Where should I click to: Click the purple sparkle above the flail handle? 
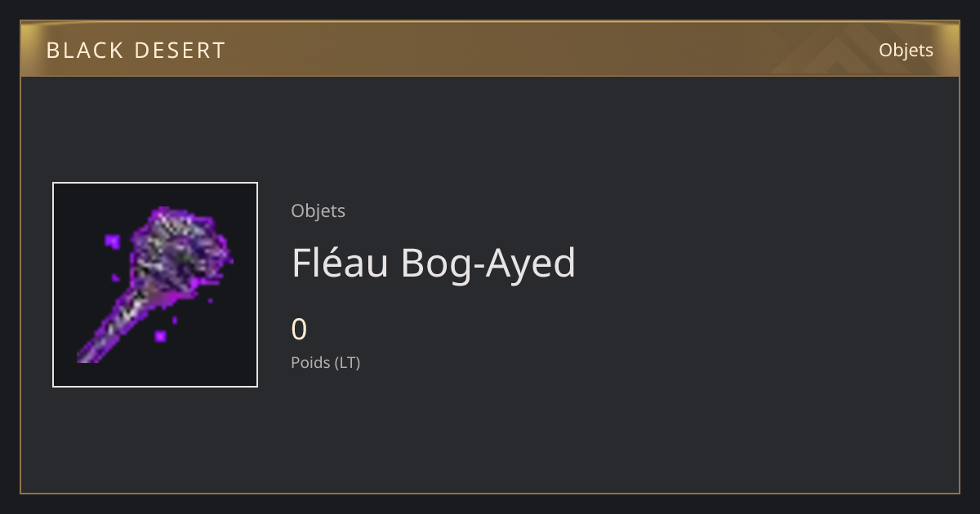click(x=113, y=241)
